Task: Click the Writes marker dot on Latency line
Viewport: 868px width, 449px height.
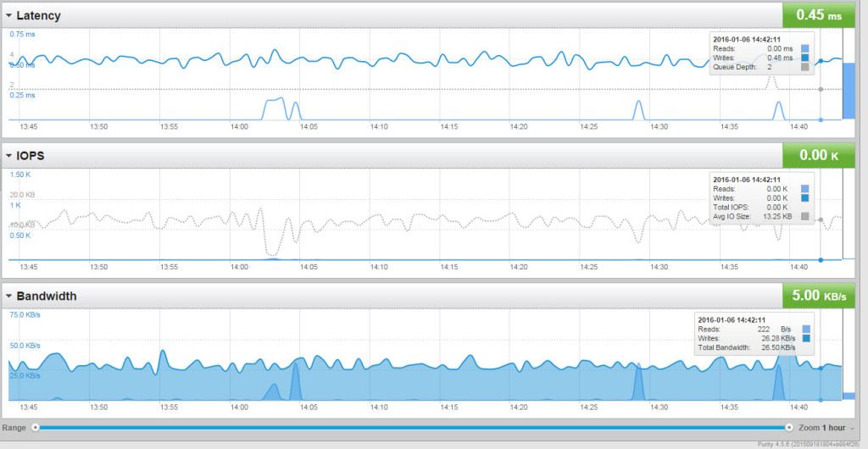Action: point(821,61)
